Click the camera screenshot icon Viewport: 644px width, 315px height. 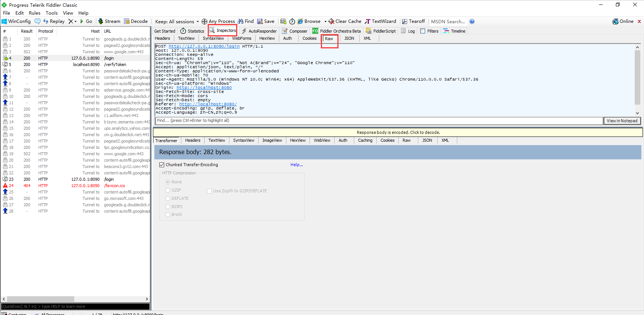pos(283,21)
